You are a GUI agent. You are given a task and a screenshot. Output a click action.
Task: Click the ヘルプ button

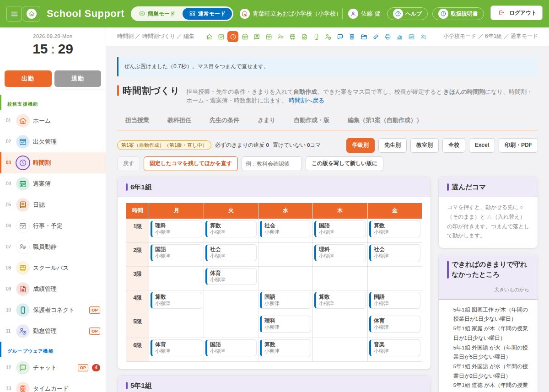point(407,14)
